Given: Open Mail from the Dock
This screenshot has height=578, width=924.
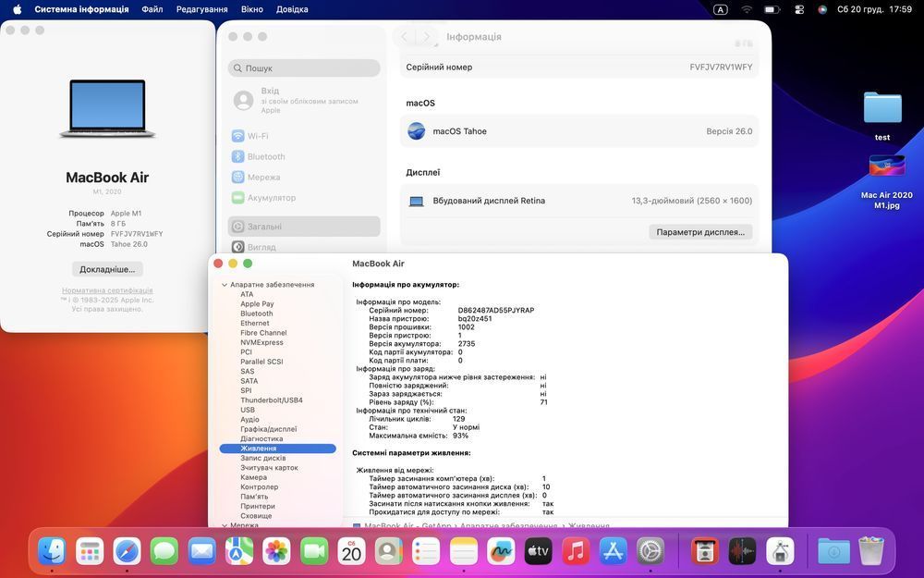Looking at the screenshot, I should click(201, 552).
